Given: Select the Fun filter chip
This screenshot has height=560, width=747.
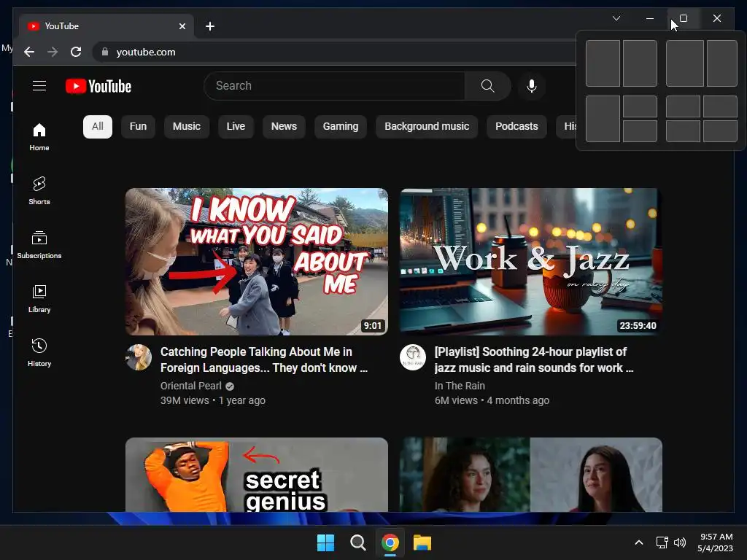Looking at the screenshot, I should [138, 127].
